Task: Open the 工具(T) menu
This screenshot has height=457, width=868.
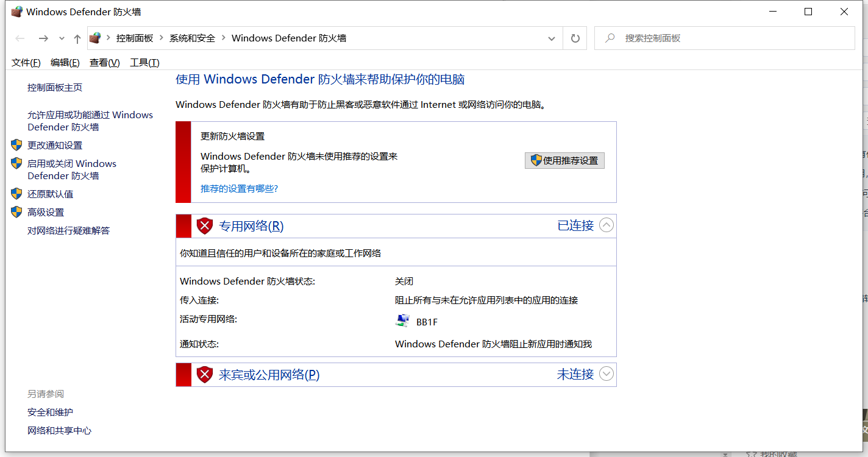Action: tap(144, 63)
